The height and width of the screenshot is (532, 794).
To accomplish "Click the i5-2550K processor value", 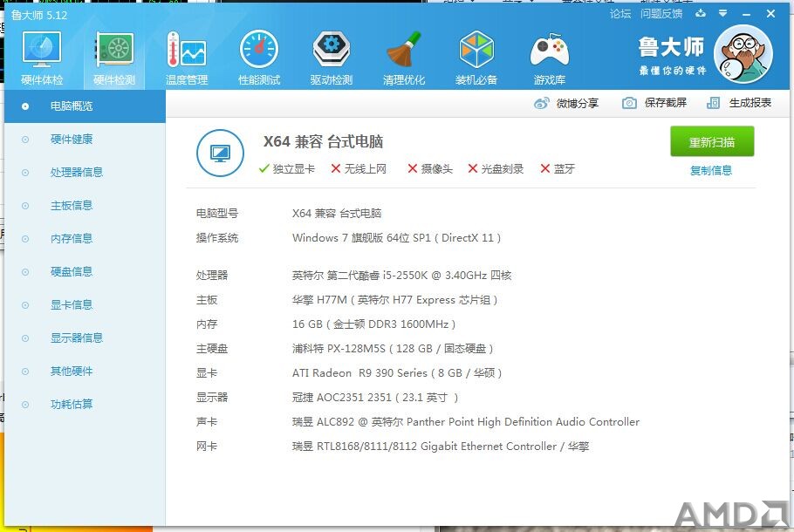I will (401, 276).
